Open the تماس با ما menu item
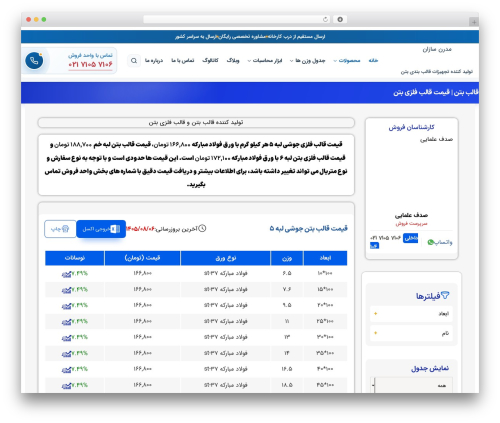This screenshot has width=500, height=423. click(183, 60)
